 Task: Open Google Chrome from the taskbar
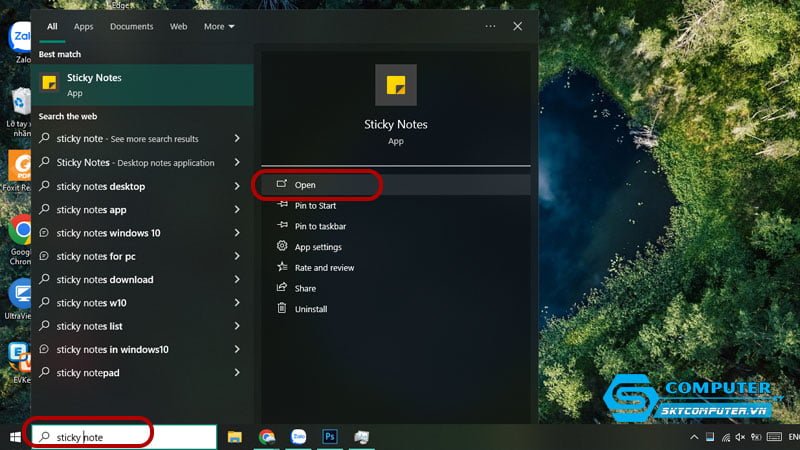pos(266,437)
